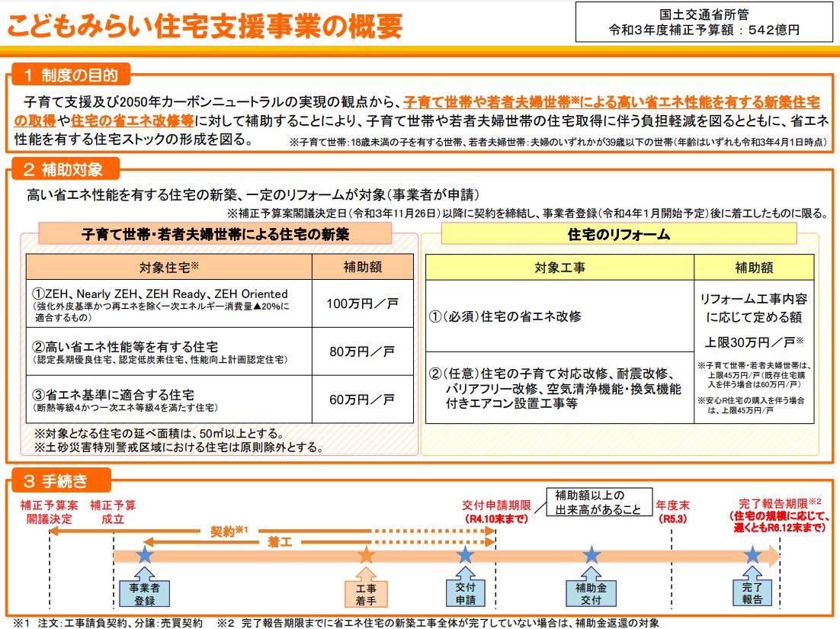Image resolution: width=840 pixels, height=629 pixels.
Task: Click the 補助金交付 arrow box
Action: 592,592
